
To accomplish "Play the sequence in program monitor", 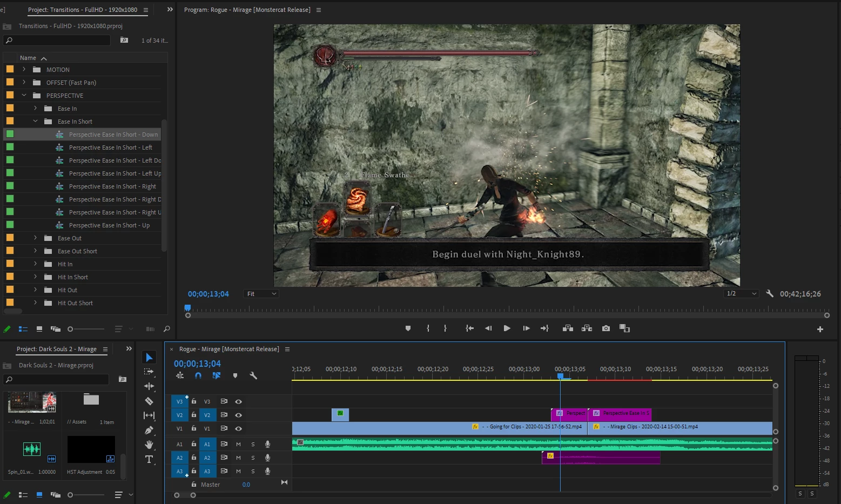I will tap(507, 328).
